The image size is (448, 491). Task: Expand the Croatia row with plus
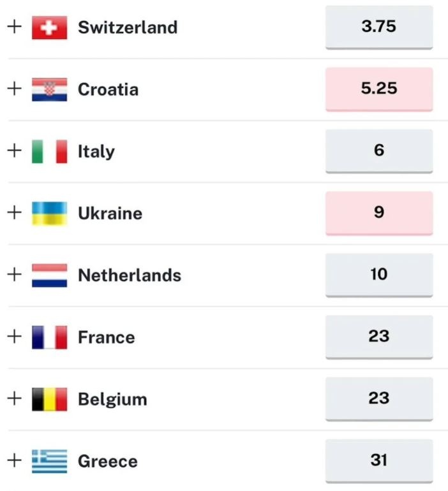click(14, 89)
